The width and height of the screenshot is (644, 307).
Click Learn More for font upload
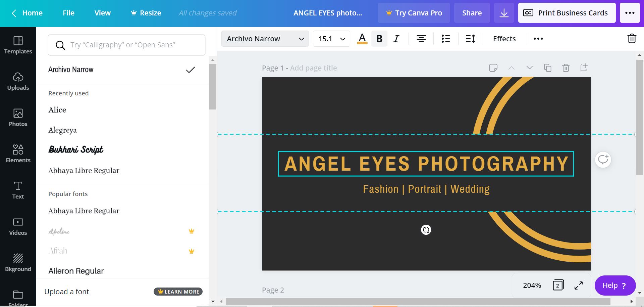[178, 292]
